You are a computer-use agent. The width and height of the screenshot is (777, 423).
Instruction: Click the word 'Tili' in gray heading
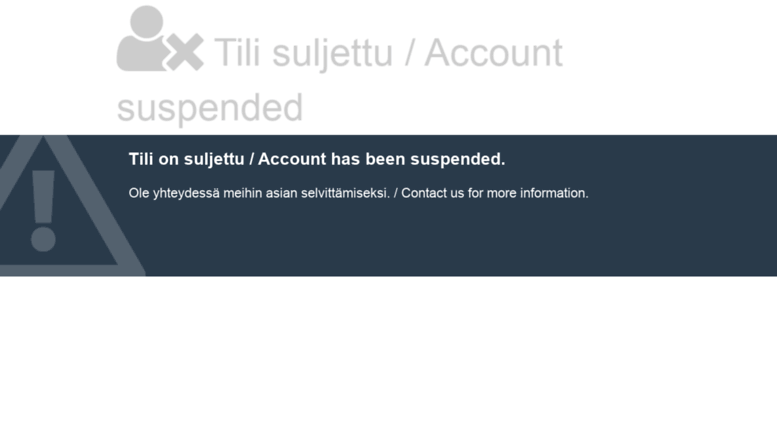pos(237,53)
